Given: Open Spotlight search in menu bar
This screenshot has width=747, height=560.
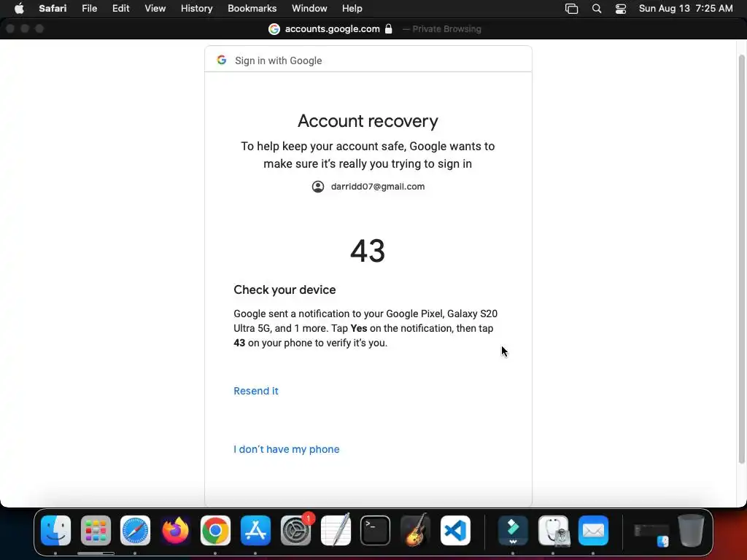Looking at the screenshot, I should (597, 9).
